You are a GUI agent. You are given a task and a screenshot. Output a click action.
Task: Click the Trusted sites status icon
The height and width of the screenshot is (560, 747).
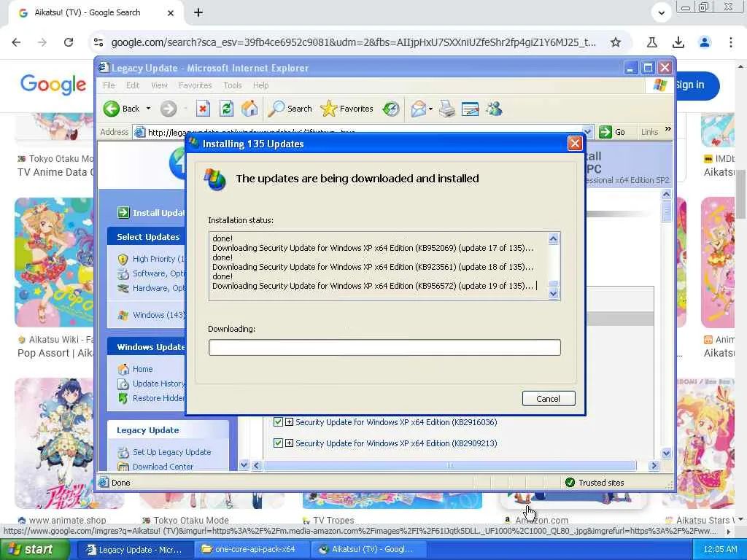click(570, 483)
